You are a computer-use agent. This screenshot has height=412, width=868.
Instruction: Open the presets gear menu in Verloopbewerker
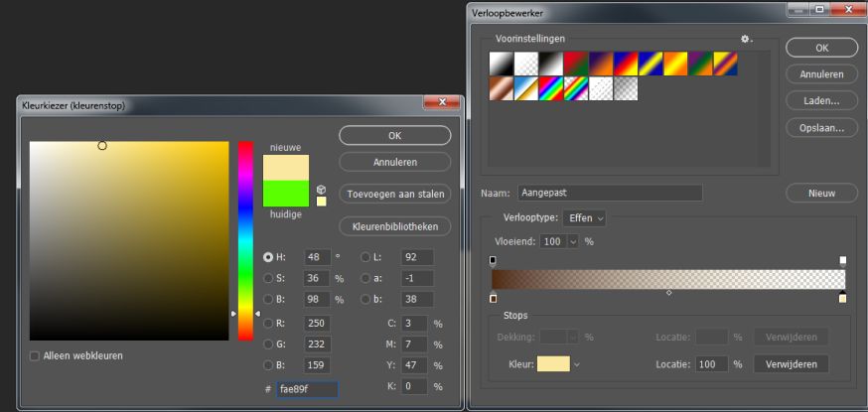coord(746,39)
